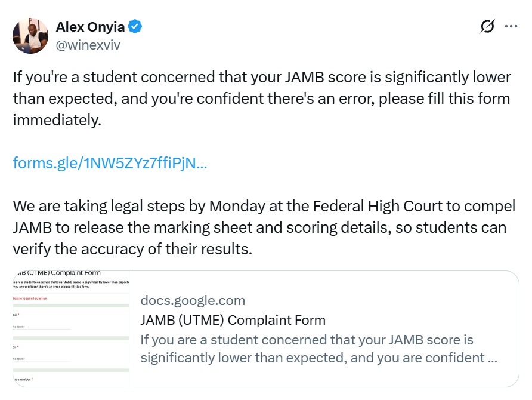Open the forms.gle shortened link
This screenshot has width=532, height=400.
click(110, 164)
